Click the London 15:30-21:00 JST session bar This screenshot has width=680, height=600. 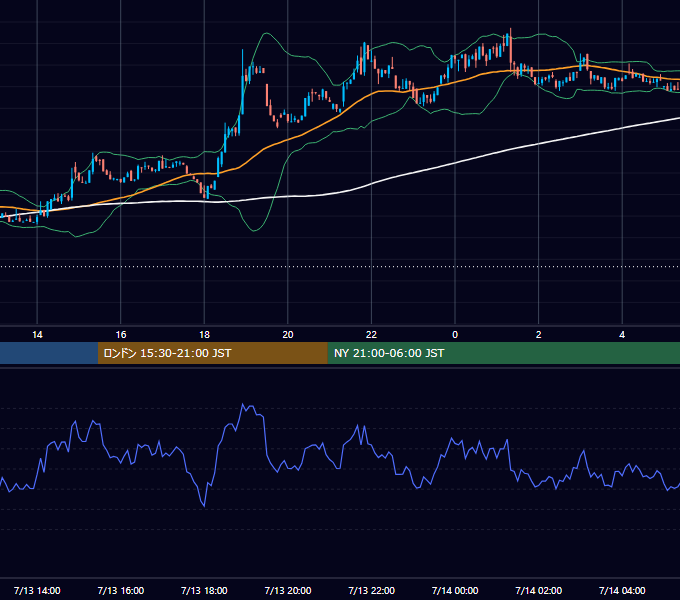tap(212, 353)
